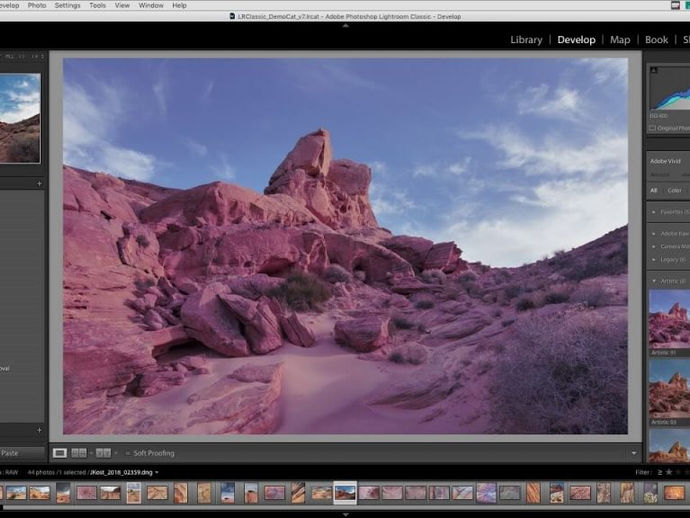Open the View menu
690x518 pixels.
122,5
